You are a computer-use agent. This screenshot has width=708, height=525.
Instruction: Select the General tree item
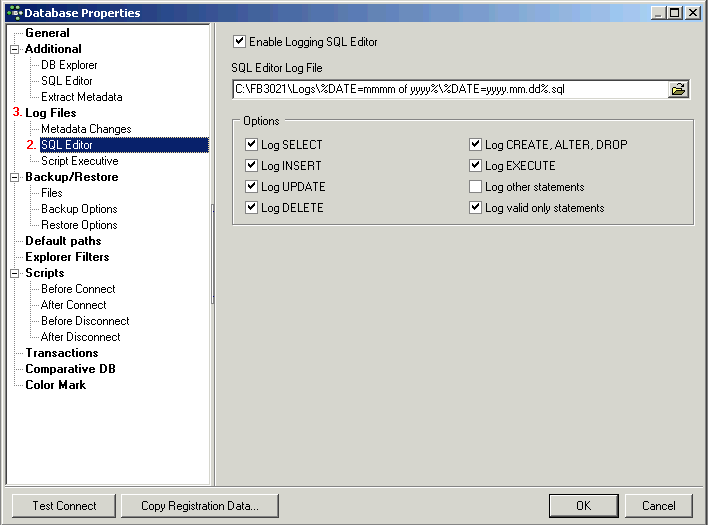[47, 33]
